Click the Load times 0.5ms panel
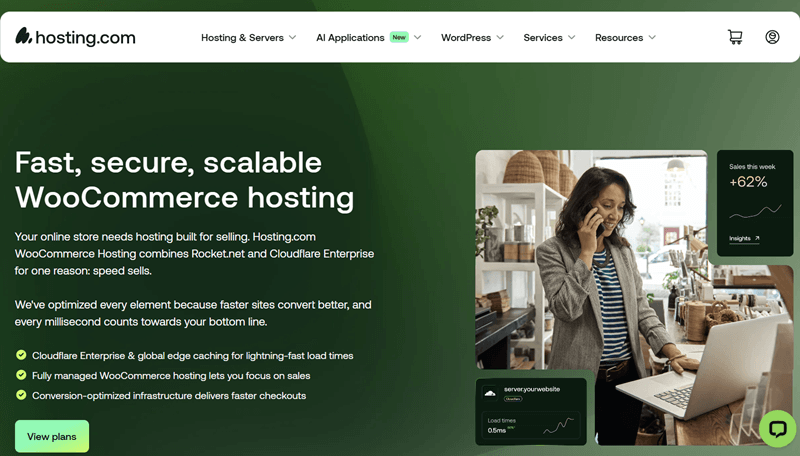The height and width of the screenshot is (456, 800). 531,425
